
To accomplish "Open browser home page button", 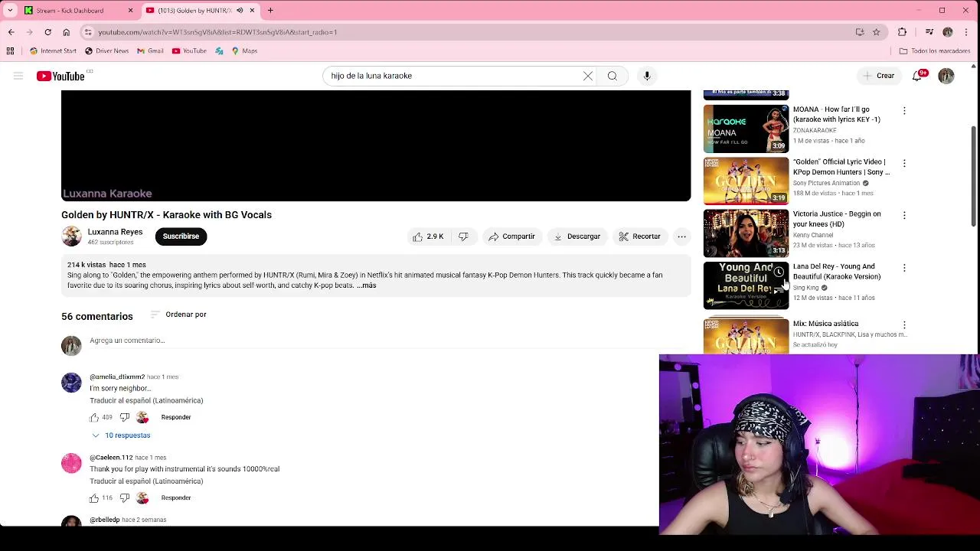I will pyautogui.click(x=66, y=32).
